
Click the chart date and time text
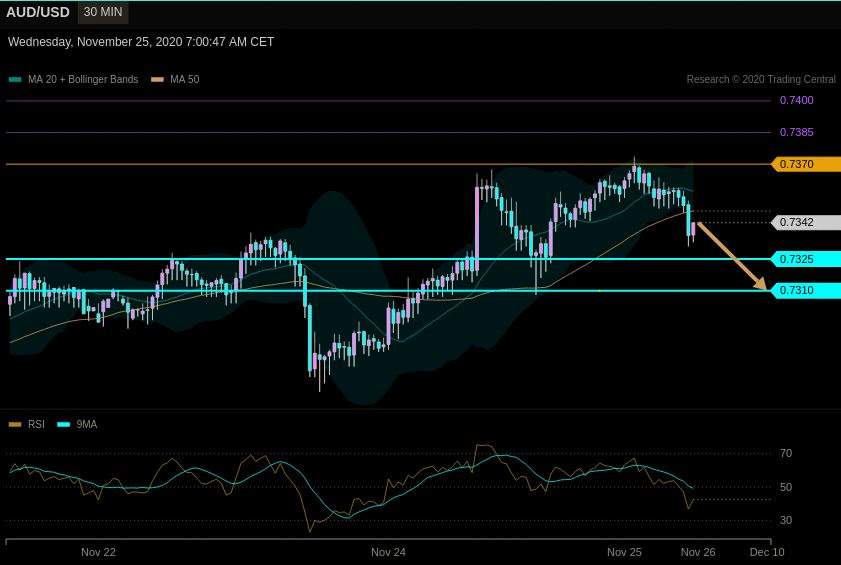click(141, 42)
